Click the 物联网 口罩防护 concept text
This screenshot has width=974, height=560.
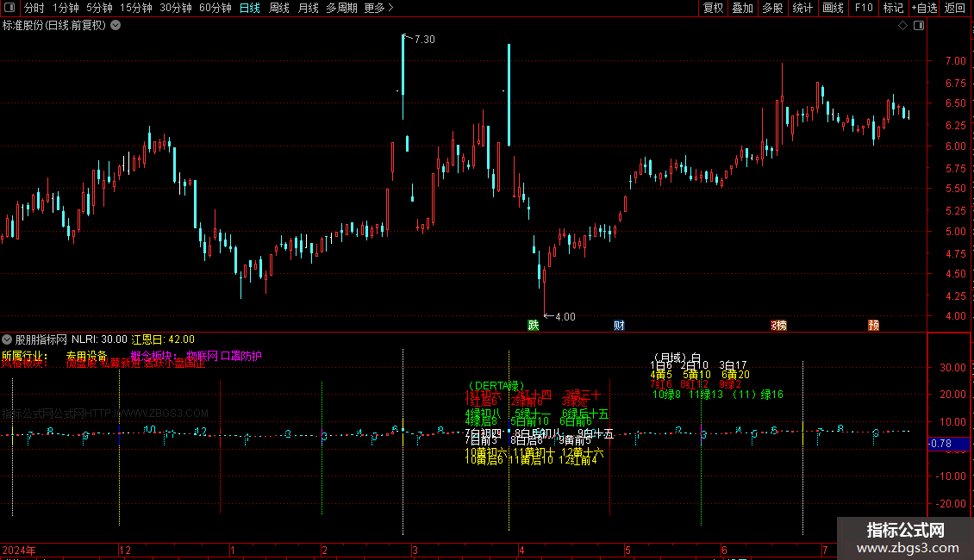pos(224,356)
